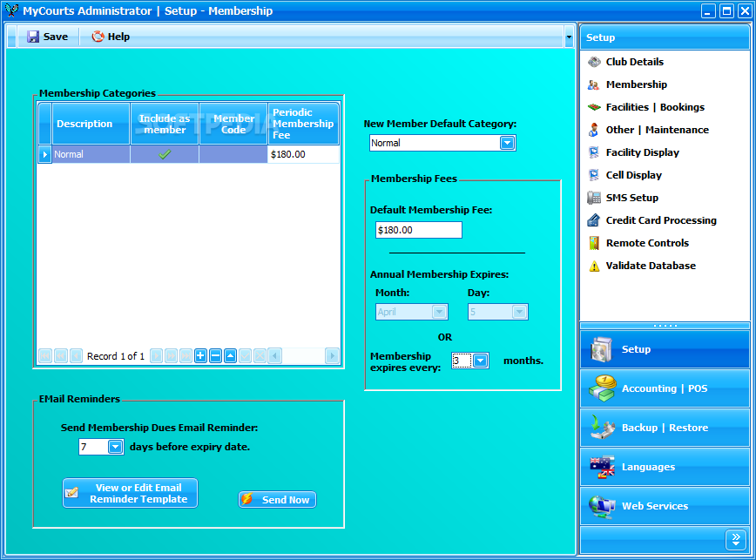The image size is (756, 560).
Task: Open the Backup | Restore section
Action: point(665,428)
